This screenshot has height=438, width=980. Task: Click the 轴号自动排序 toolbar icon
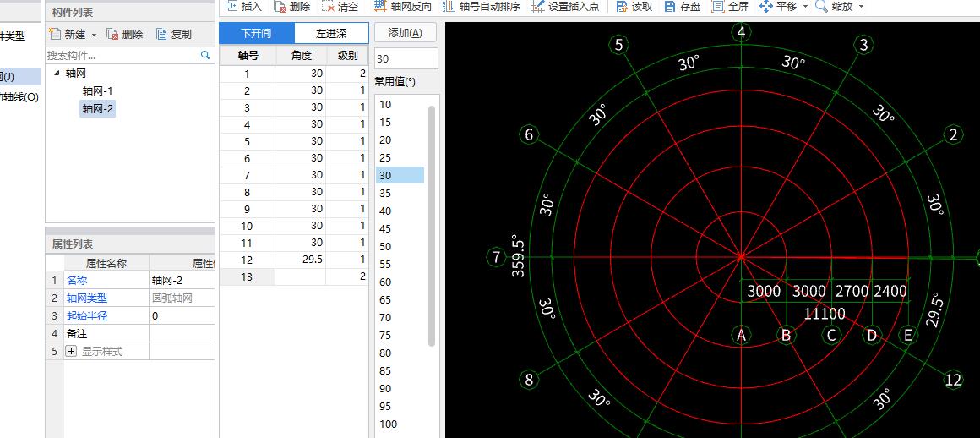pos(448,6)
